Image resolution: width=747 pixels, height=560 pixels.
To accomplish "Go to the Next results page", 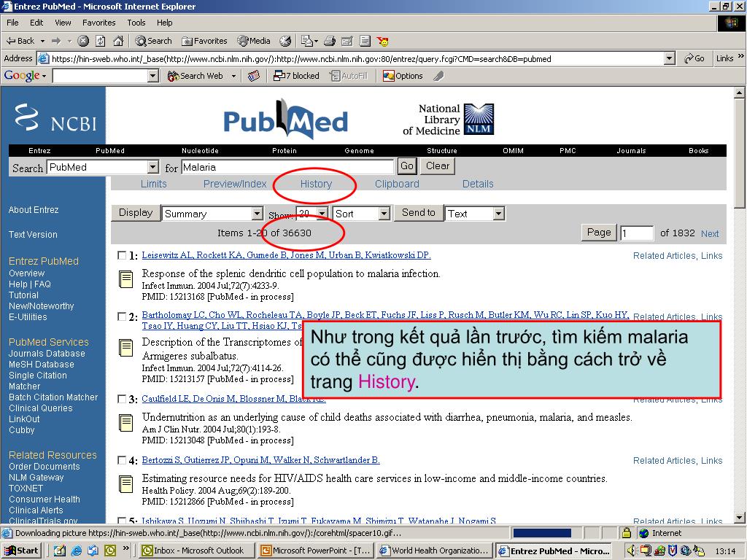I will 710,233.
